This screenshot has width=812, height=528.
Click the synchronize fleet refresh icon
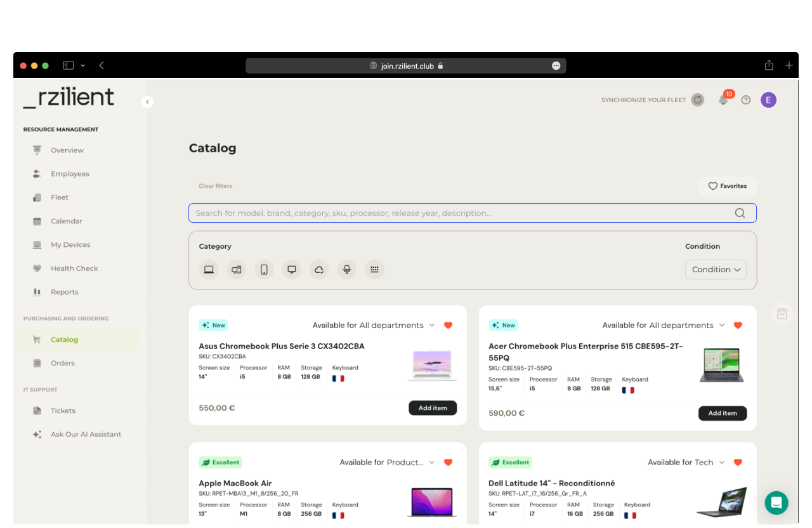pos(698,100)
